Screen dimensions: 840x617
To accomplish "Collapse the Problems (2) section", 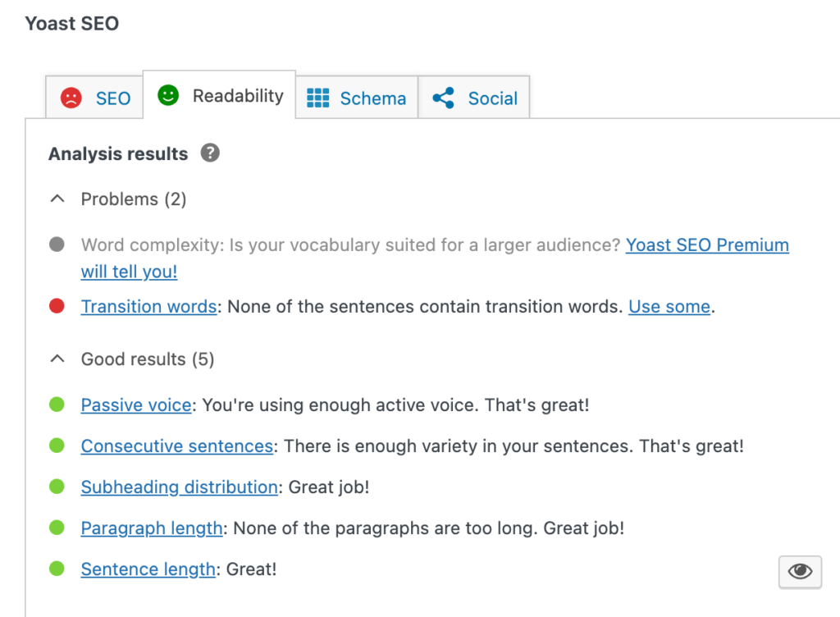I will point(57,199).
